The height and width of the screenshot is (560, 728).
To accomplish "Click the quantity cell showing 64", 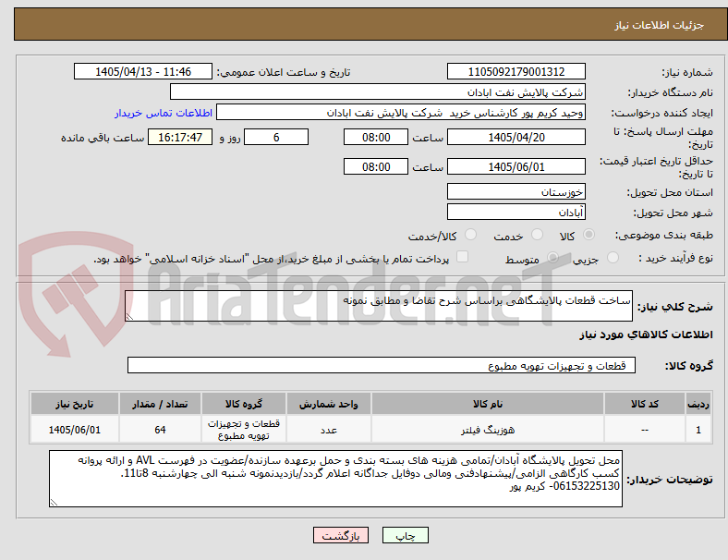I will click(x=160, y=430).
